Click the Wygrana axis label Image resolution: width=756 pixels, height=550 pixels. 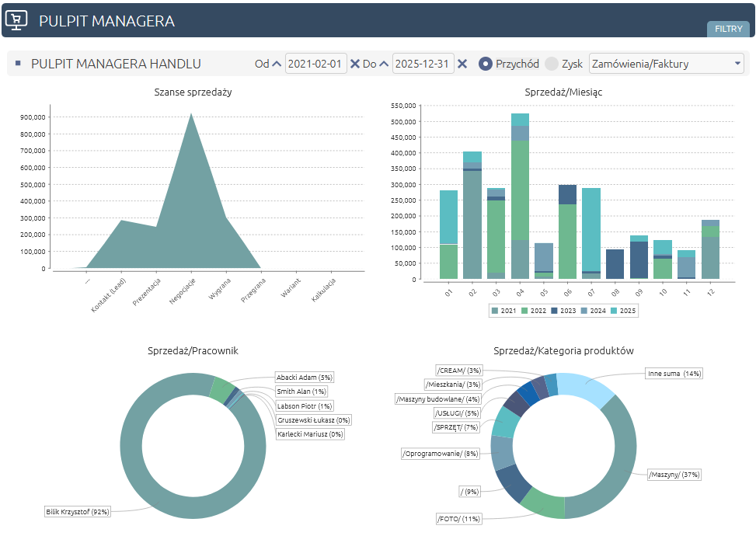[x=220, y=289]
